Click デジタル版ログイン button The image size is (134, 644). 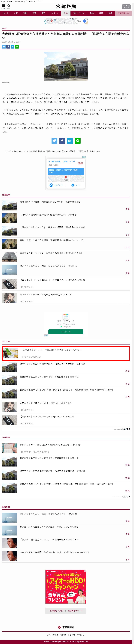(x=126, y=7)
